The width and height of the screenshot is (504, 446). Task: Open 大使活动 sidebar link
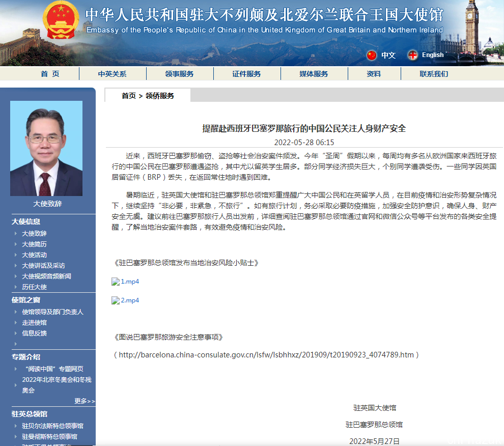tap(35, 255)
